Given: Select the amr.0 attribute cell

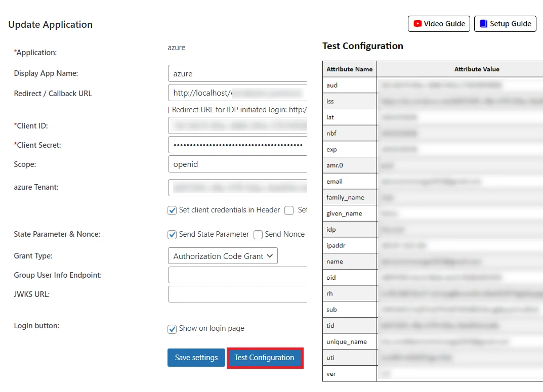Looking at the screenshot, I should point(349,165).
